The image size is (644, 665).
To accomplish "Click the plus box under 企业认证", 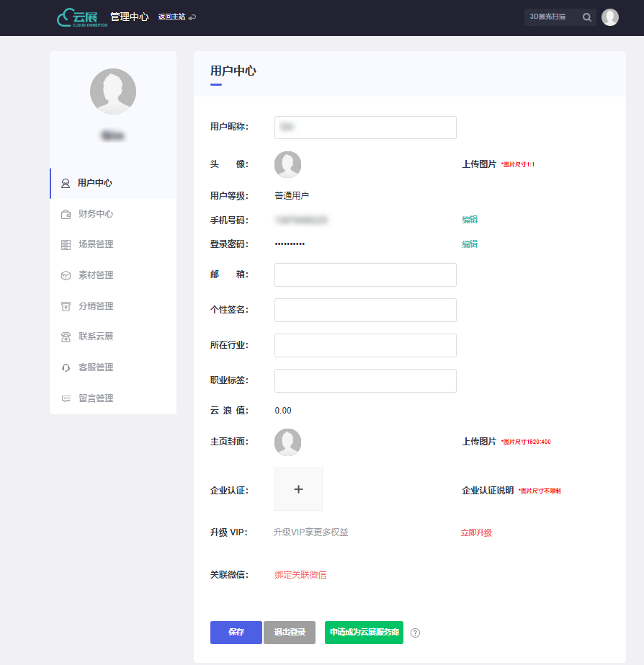I will pyautogui.click(x=298, y=489).
